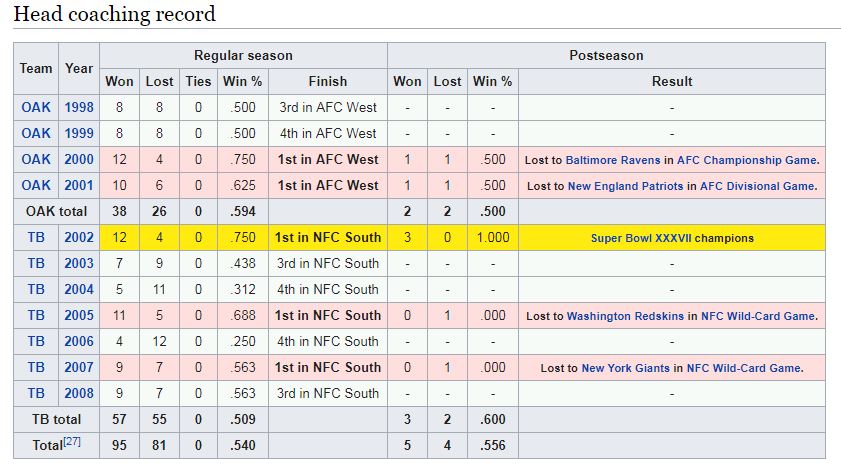Select the 'Finish' column header

tap(328, 82)
